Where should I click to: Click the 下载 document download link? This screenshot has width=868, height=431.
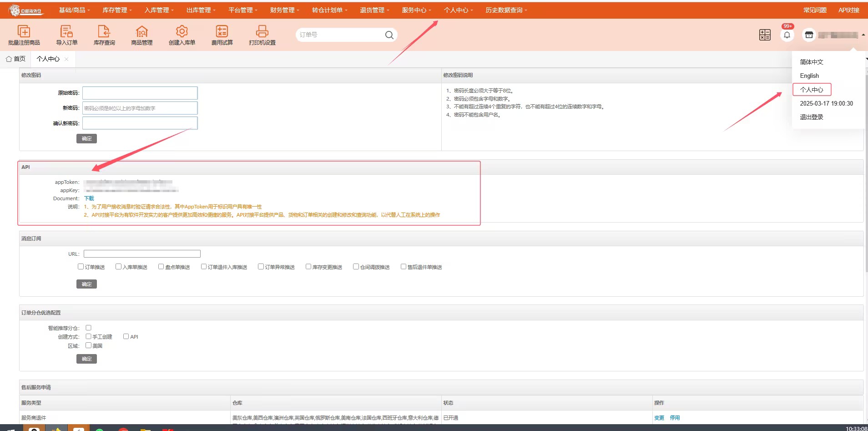click(x=89, y=198)
